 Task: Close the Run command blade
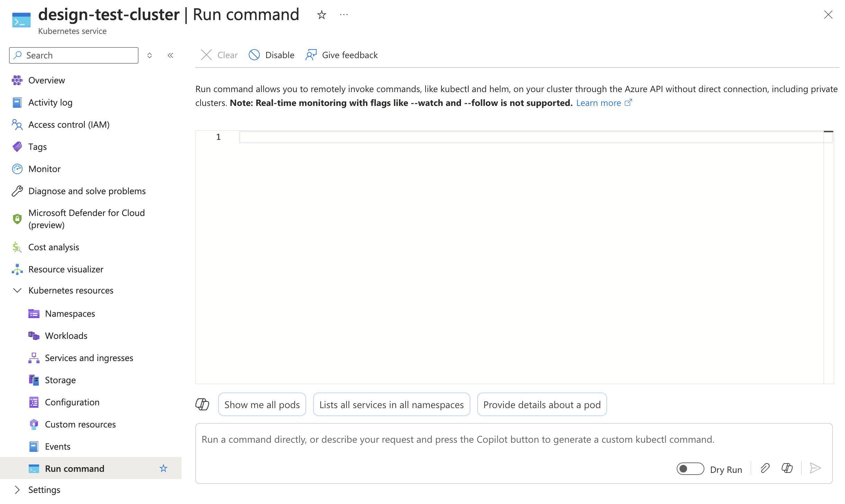[828, 15]
